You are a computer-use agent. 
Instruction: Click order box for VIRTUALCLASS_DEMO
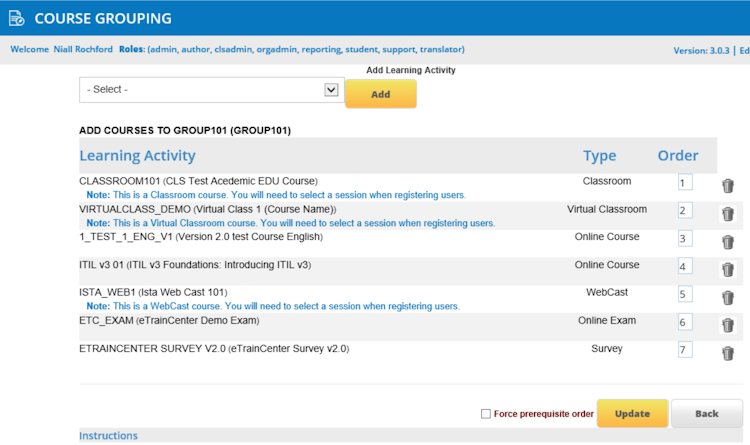pos(684,211)
